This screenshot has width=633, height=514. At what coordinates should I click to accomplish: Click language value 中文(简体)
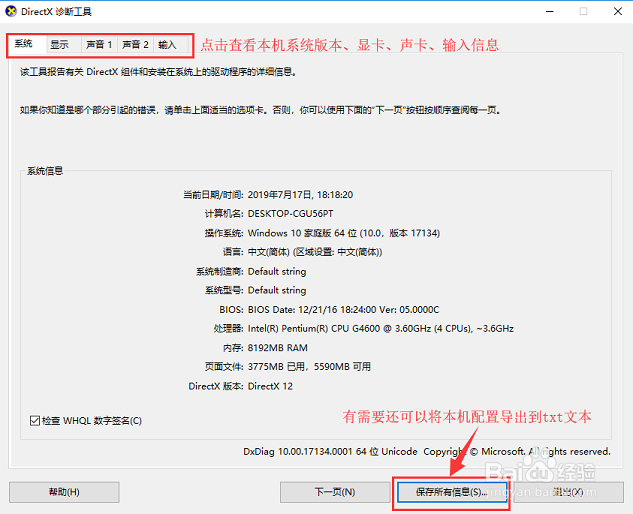tap(268, 252)
